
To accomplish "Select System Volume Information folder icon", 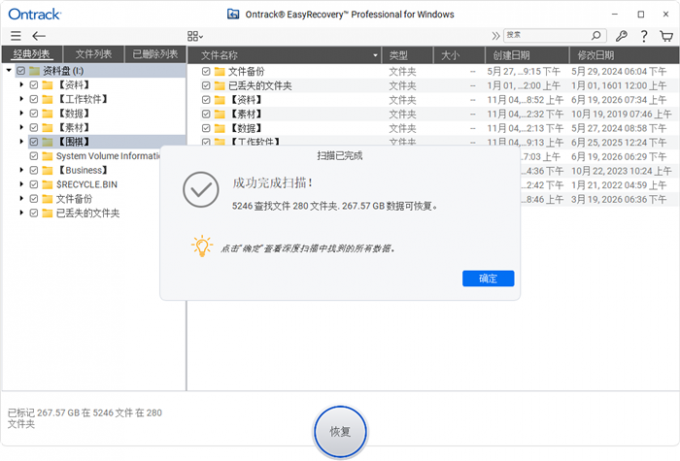I will [x=47, y=156].
